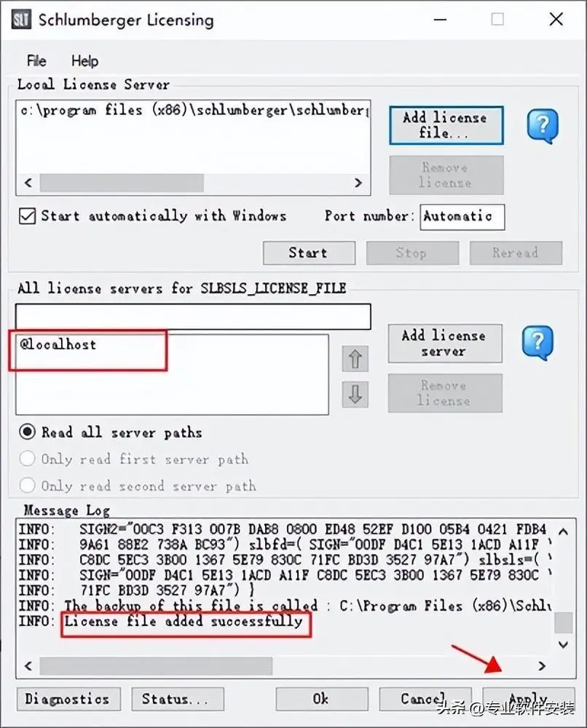Toggle Start automatically with Windows checkbox
The width and height of the screenshot is (587, 728).
27,216
